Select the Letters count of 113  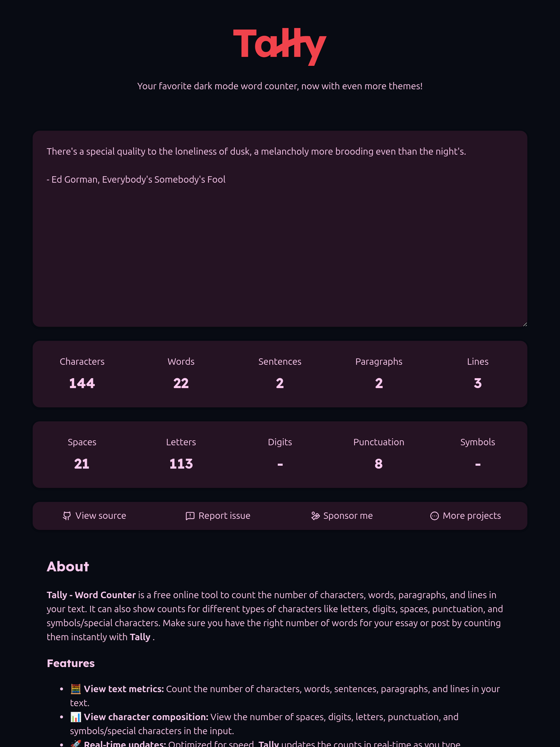click(181, 464)
